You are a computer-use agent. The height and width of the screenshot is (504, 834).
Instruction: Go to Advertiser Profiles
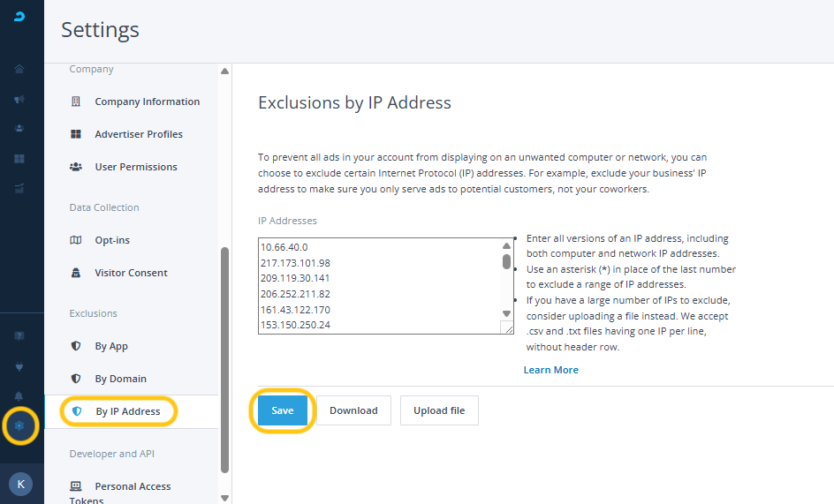pos(139,134)
